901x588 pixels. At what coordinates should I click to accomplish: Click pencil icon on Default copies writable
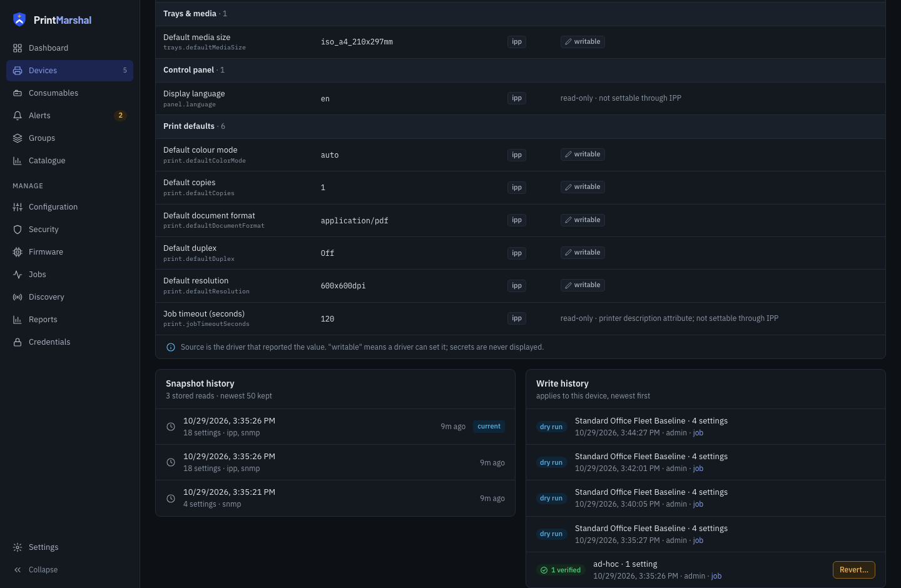coord(568,187)
